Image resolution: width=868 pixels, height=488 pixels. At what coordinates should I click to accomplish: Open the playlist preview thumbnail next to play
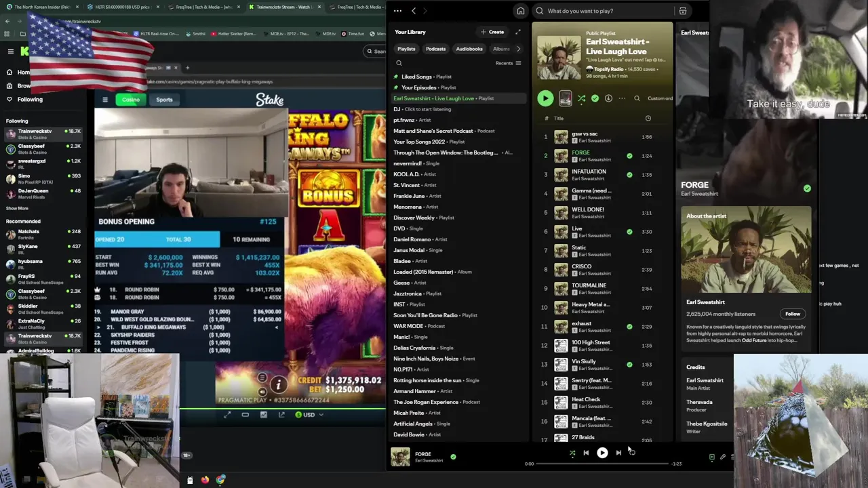(x=565, y=98)
